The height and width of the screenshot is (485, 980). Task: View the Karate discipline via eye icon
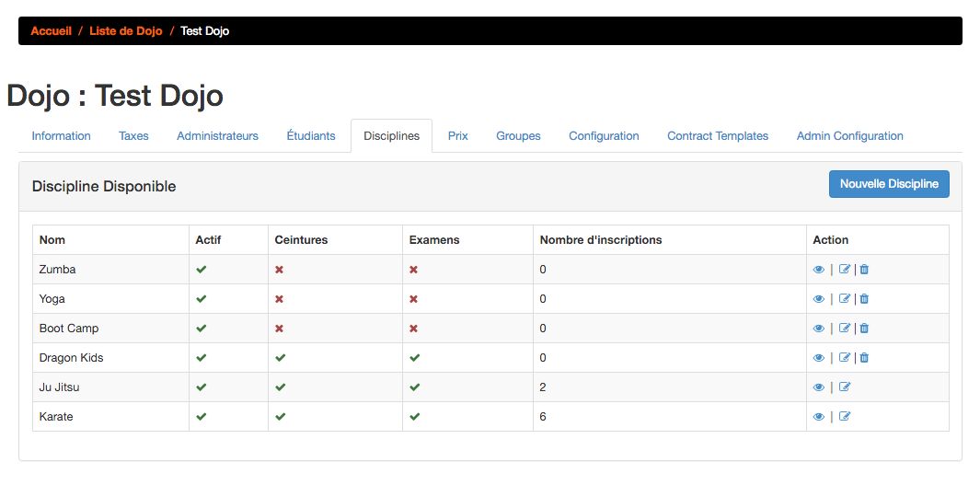[x=819, y=416]
